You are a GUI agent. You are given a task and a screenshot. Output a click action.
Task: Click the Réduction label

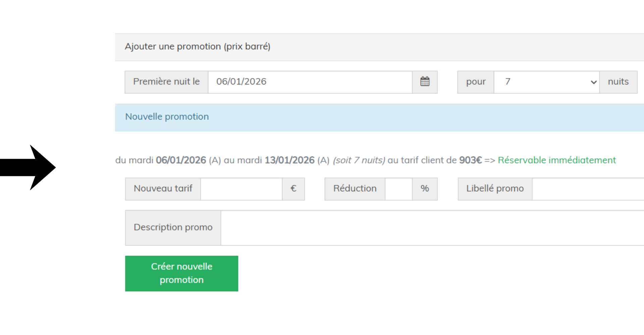tap(355, 189)
